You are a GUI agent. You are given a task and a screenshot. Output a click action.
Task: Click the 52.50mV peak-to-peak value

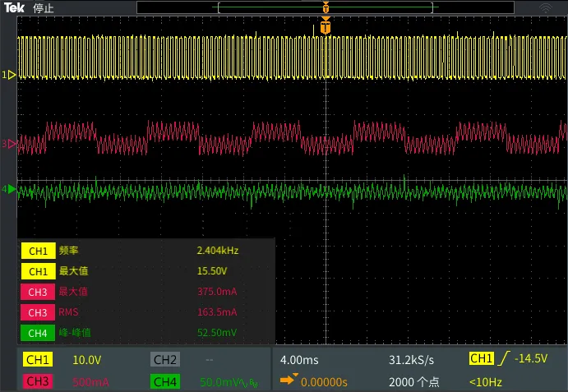click(217, 332)
